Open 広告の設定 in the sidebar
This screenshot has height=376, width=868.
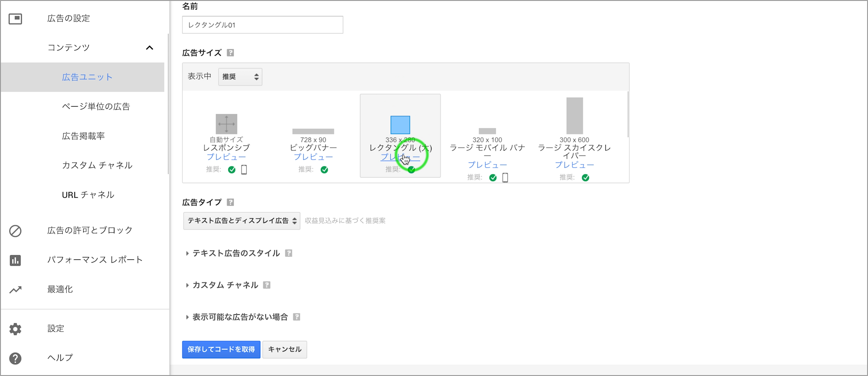[69, 18]
